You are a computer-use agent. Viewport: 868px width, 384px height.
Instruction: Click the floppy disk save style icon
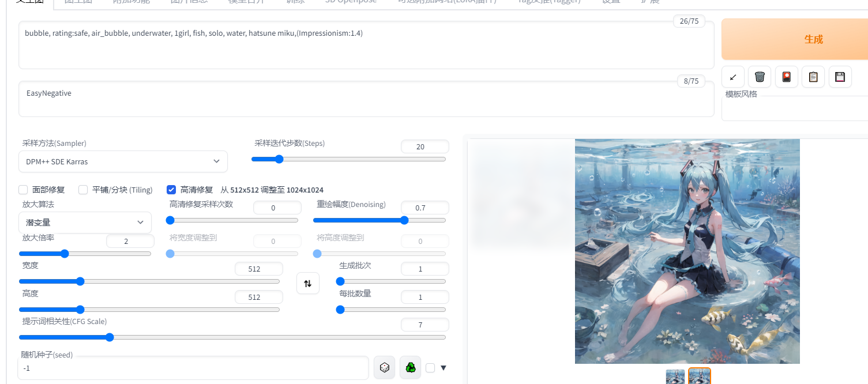[840, 77]
